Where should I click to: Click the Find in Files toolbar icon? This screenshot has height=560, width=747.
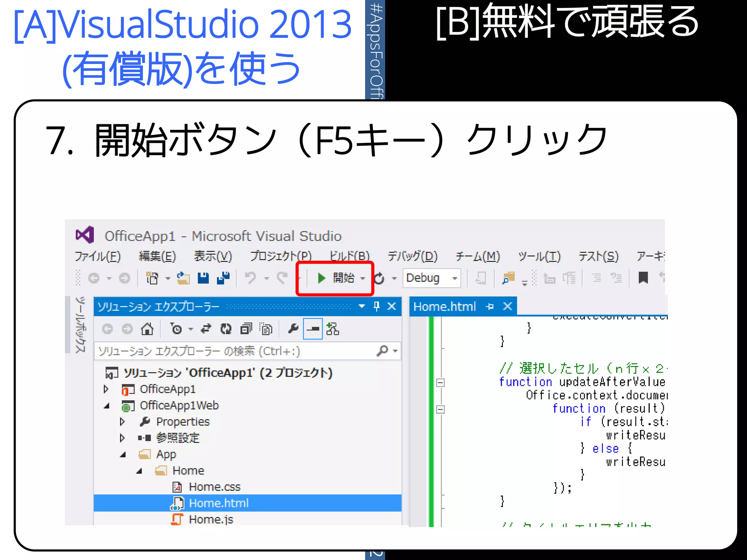point(508,278)
